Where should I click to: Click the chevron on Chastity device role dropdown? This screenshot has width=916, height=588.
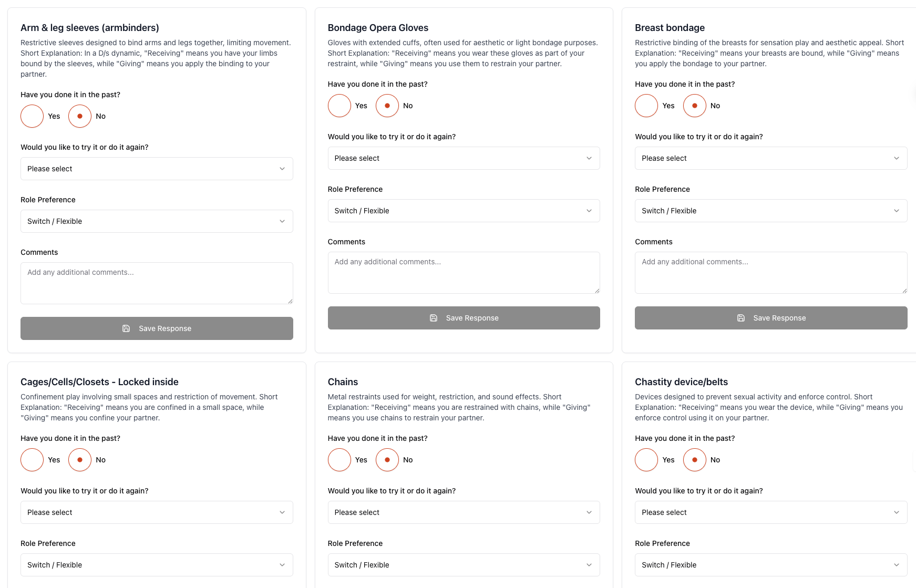click(896, 564)
